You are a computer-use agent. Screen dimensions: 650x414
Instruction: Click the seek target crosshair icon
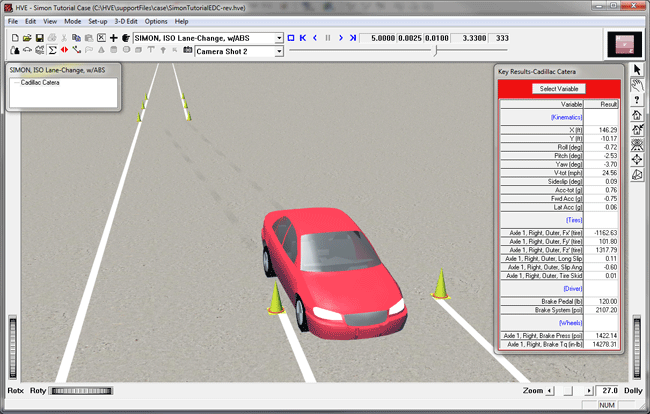pos(637,160)
